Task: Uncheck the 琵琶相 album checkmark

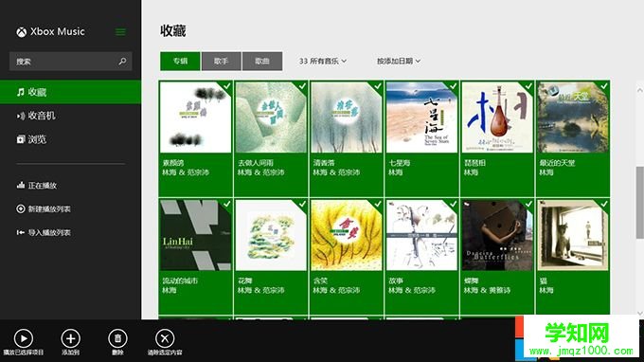Action: pos(528,86)
